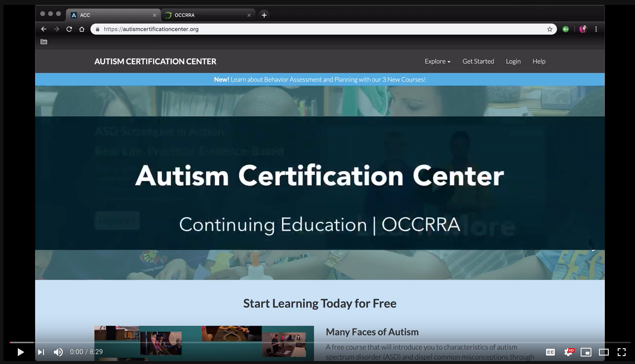The width and height of the screenshot is (635, 364).
Task: Click the 0:00 / 8:29 time display
Action: click(87, 352)
